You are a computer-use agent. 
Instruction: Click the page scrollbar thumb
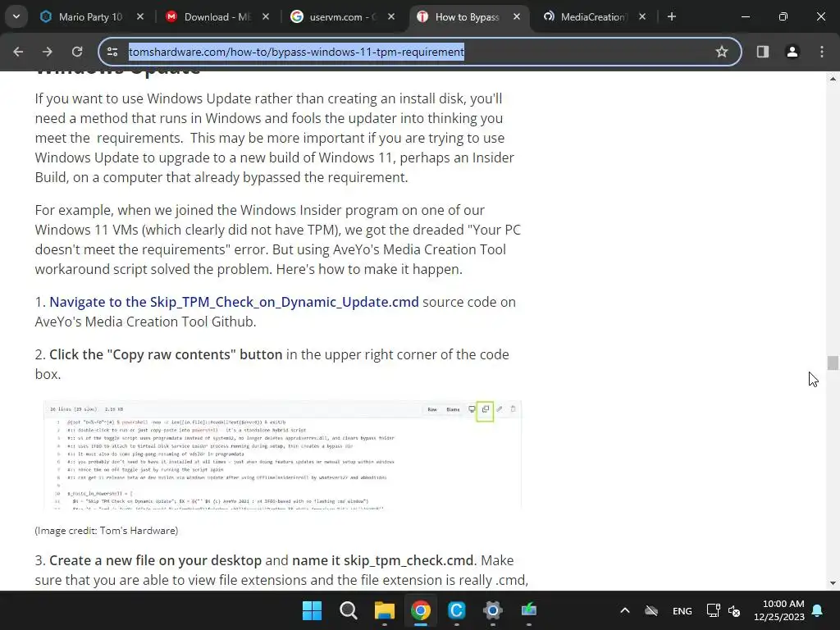[832, 363]
